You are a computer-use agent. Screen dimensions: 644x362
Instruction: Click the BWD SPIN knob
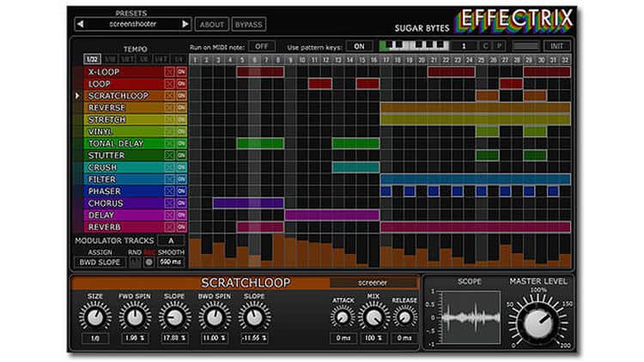coord(214,317)
